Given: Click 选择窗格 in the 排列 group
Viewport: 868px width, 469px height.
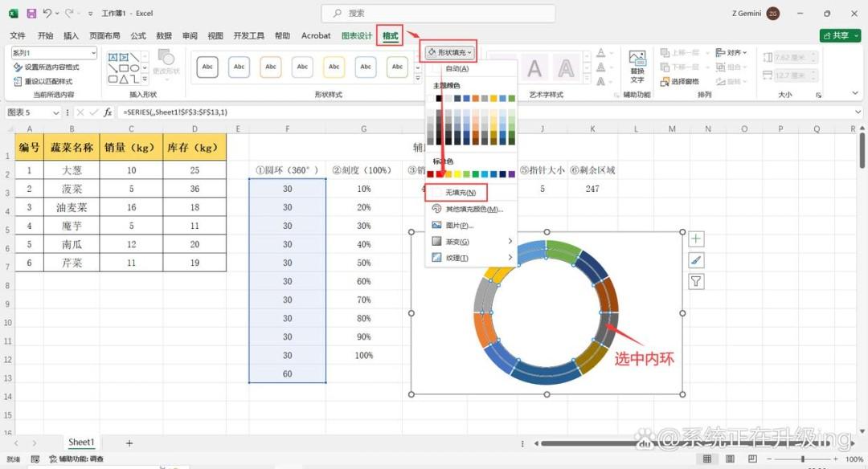Looking at the screenshot, I should [x=680, y=82].
